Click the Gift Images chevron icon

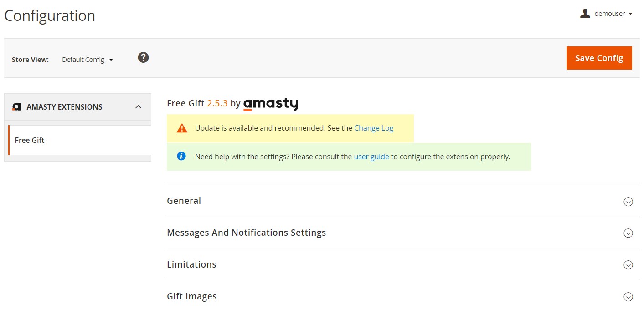(628, 297)
